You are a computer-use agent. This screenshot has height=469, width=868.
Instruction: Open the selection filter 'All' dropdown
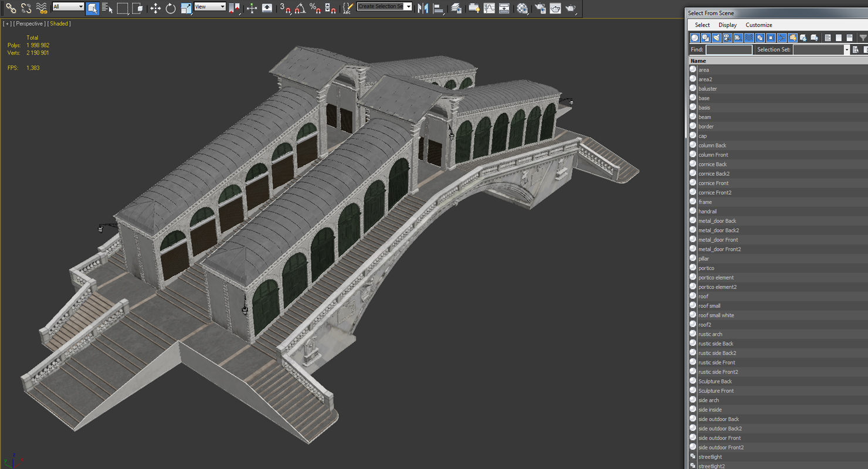tap(68, 6)
